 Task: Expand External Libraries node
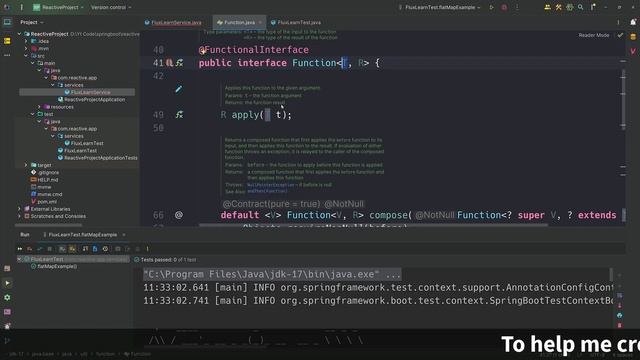tap(19, 209)
